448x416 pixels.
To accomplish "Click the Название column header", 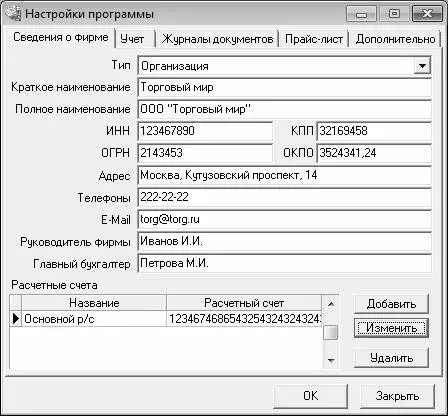I will pos(94,303).
